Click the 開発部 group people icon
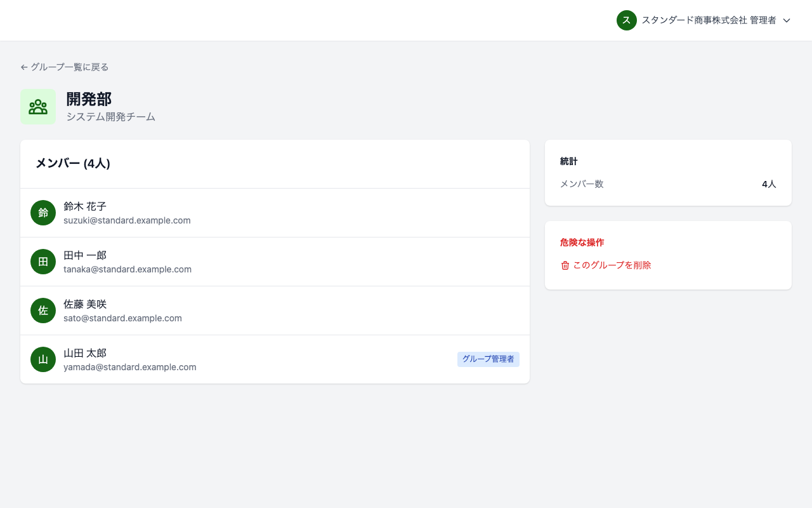Screen dimensions: 812x508 (x=38, y=107)
